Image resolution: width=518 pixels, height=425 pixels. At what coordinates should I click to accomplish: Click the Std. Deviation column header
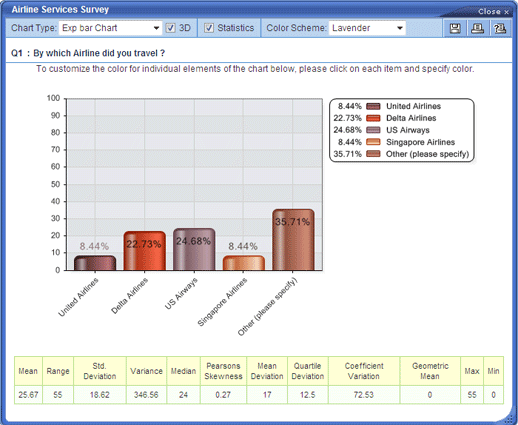[100, 371]
